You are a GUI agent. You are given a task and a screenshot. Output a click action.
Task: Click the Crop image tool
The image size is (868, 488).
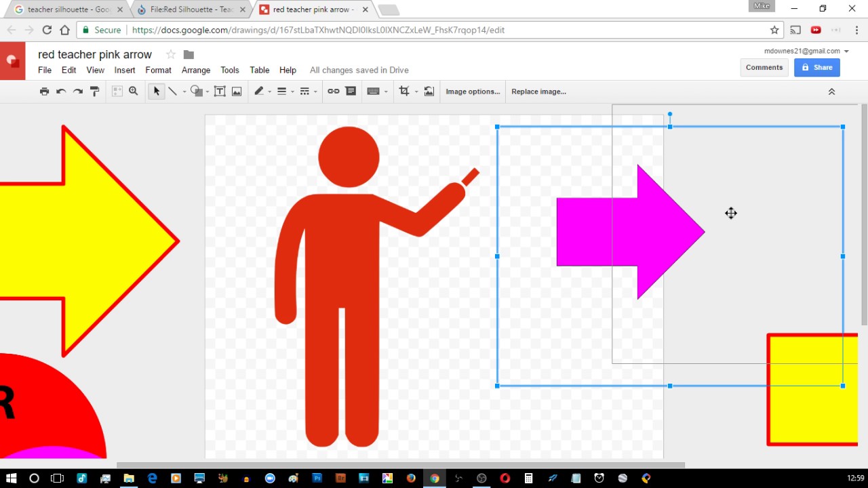[x=403, y=91]
